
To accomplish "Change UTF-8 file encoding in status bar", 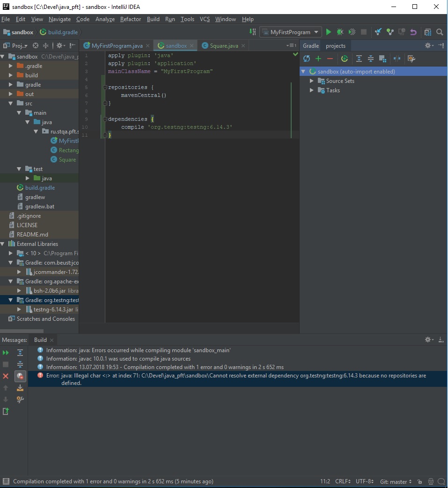I will click(365, 481).
